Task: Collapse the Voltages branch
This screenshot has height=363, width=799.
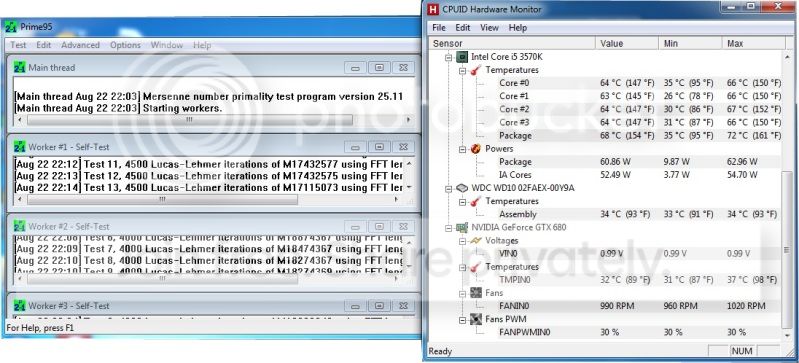Action: 463,241
